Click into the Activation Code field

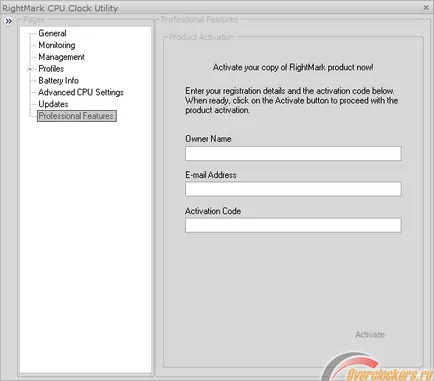click(293, 225)
